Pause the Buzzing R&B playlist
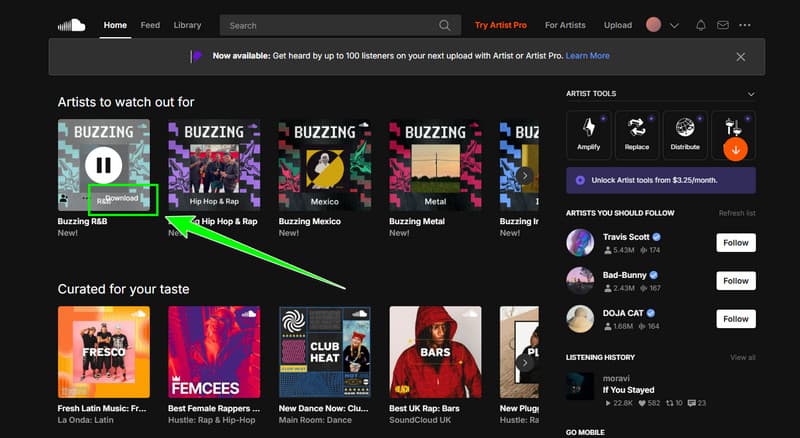The width and height of the screenshot is (800, 438). click(104, 165)
